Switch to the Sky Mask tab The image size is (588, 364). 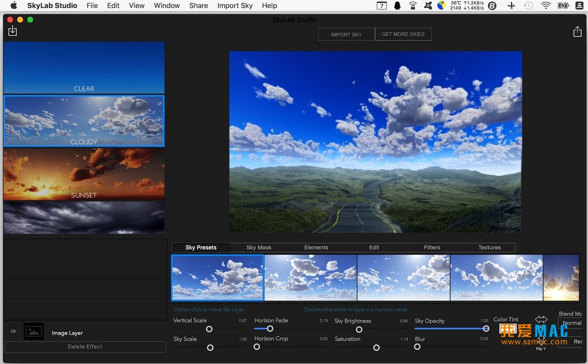coord(259,247)
